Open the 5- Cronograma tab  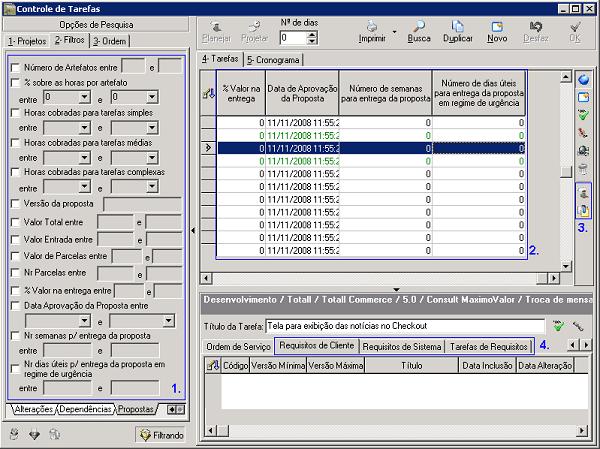pyautogui.click(x=273, y=60)
